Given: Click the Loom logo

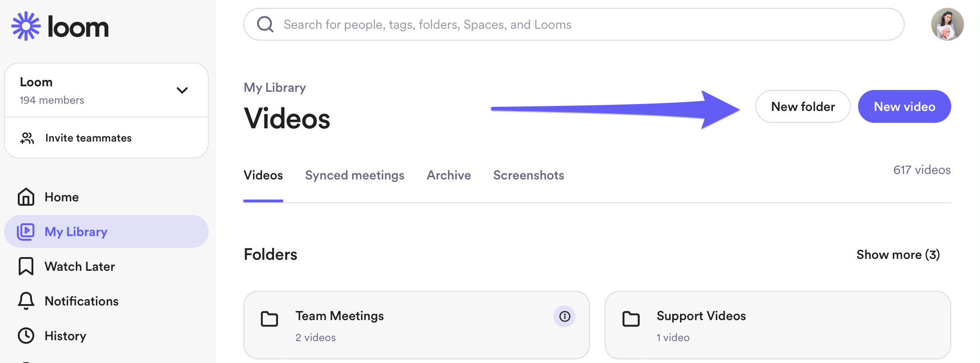Looking at the screenshot, I should pyautogui.click(x=60, y=26).
